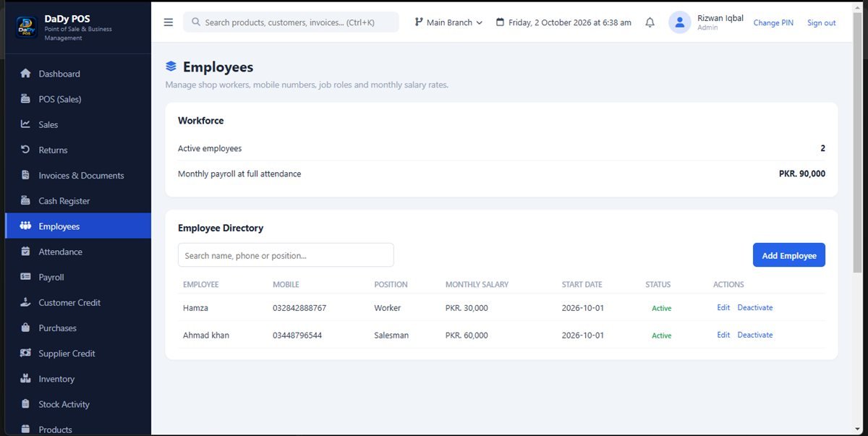
Task: Click the user avatar icon
Action: [680, 22]
